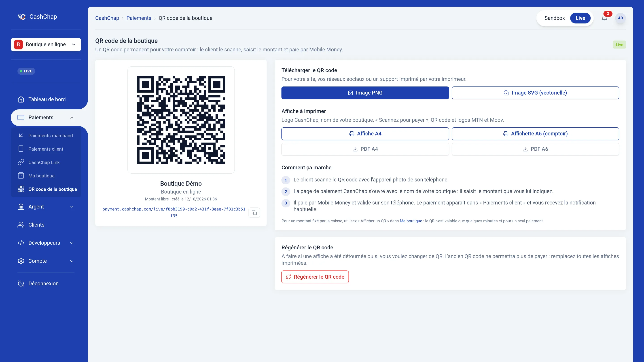This screenshot has width=644, height=362.
Task: Click the Déconnexion power icon
Action: pos(21,284)
